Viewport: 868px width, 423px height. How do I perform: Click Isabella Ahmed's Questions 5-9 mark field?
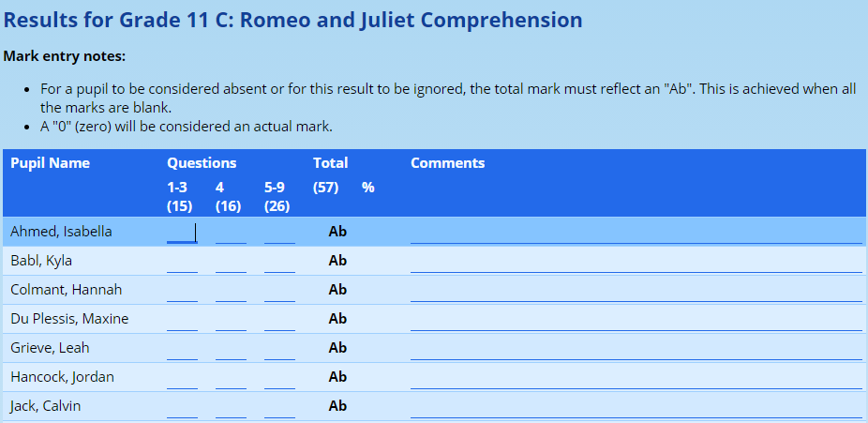click(x=279, y=233)
